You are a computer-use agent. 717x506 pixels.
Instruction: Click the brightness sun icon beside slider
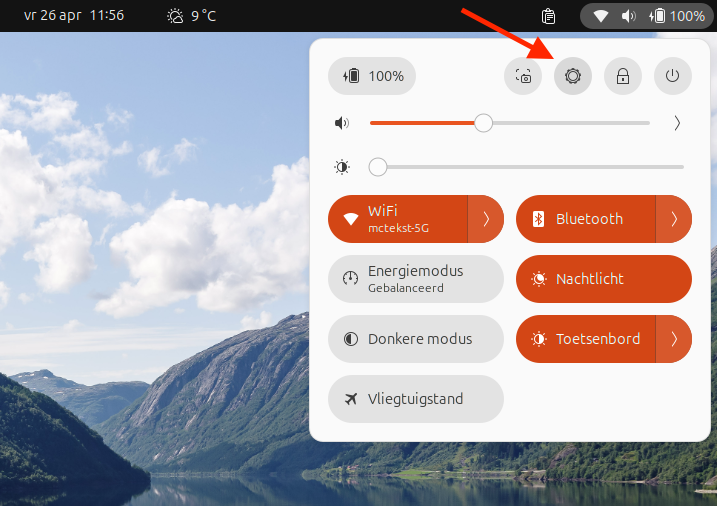(x=343, y=167)
